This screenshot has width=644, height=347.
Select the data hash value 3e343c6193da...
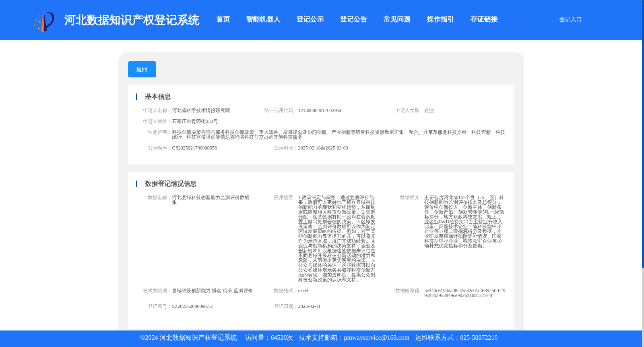tap(465, 293)
